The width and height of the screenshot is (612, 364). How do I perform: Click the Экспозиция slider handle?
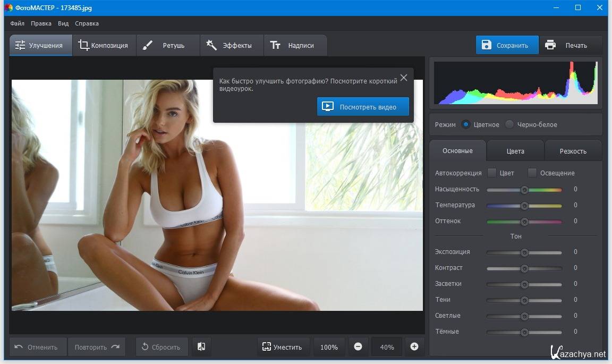point(524,253)
